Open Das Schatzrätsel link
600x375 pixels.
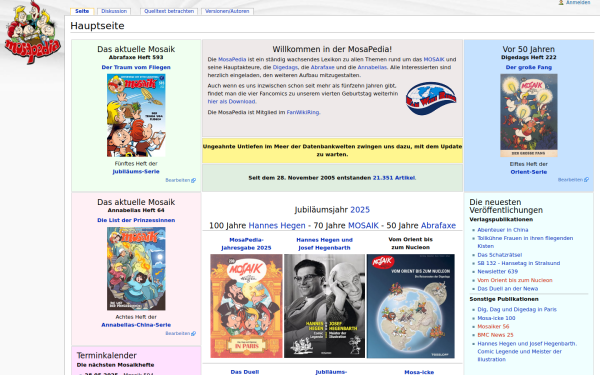(x=499, y=255)
